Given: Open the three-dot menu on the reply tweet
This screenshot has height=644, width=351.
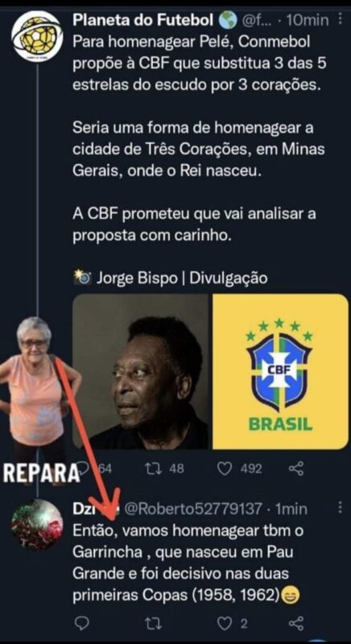Looking at the screenshot, I should [340, 508].
